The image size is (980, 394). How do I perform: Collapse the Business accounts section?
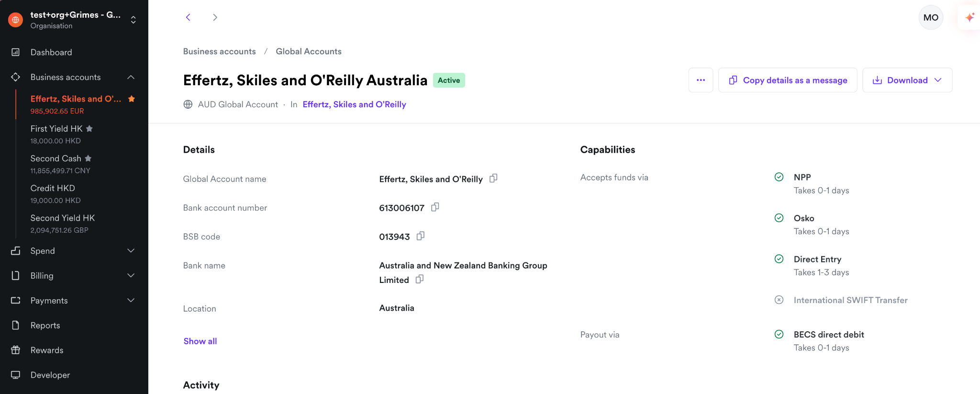[131, 77]
